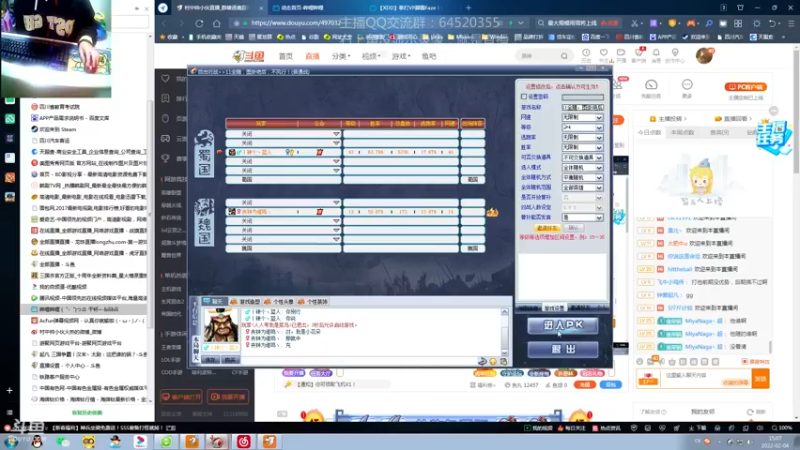
Task: Click the Douyu page vertical scrollbar
Action: tap(796, 110)
